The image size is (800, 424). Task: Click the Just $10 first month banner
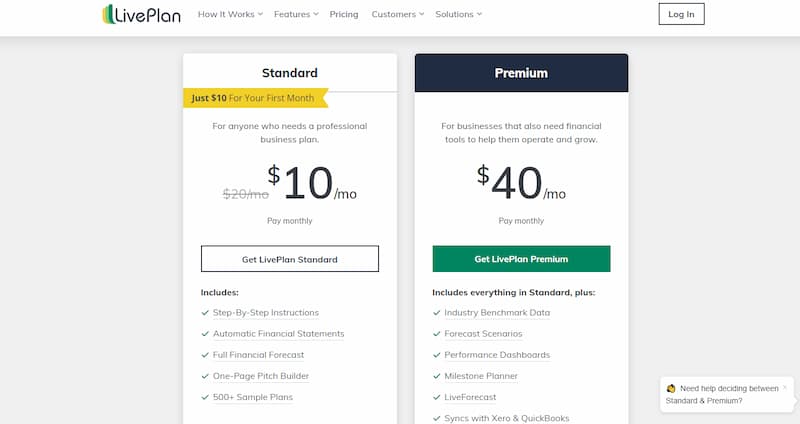point(256,98)
